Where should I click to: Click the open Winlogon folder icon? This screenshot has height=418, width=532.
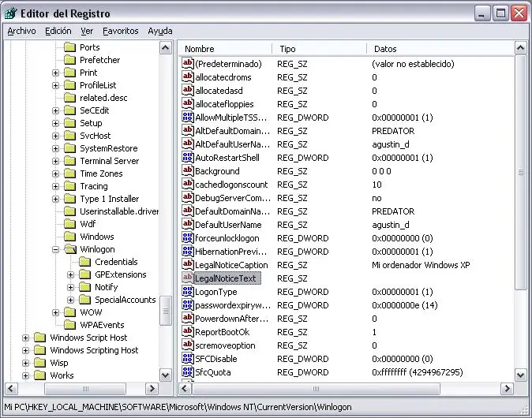70,249
